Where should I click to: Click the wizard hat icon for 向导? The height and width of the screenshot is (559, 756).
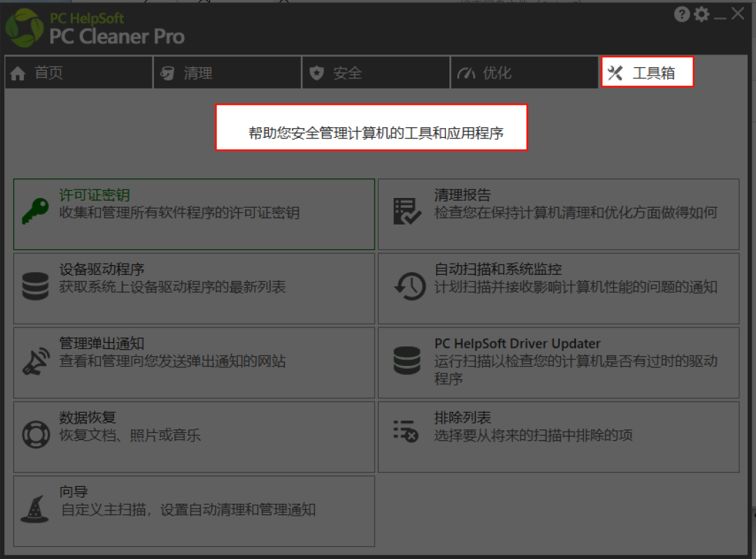tap(34, 509)
